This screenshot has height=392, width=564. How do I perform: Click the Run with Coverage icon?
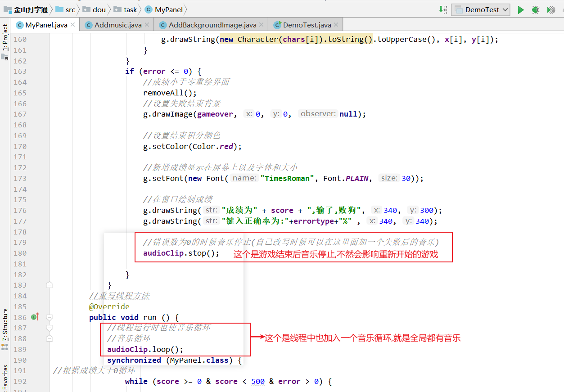[551, 9]
